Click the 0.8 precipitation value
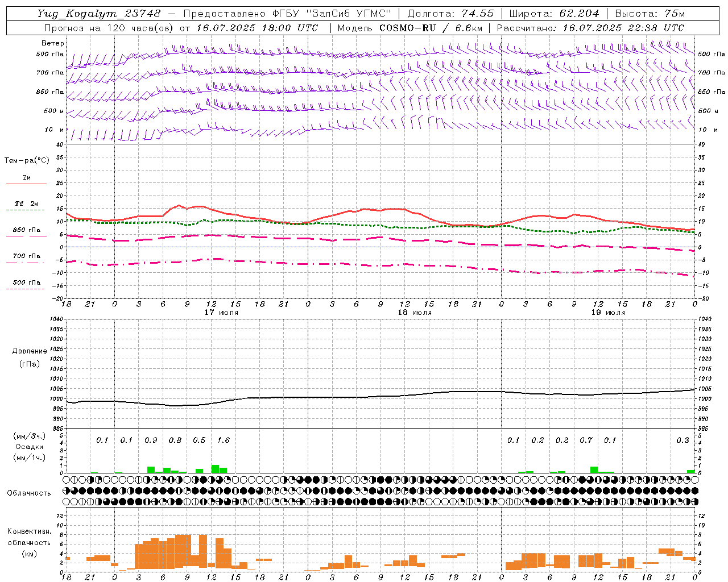728x582 pixels. pos(175,440)
